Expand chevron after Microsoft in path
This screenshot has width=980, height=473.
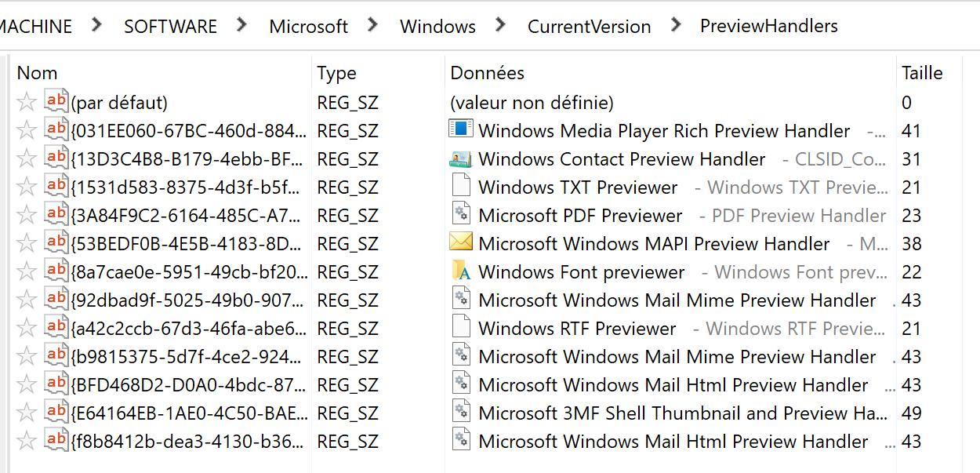pyautogui.click(x=372, y=25)
